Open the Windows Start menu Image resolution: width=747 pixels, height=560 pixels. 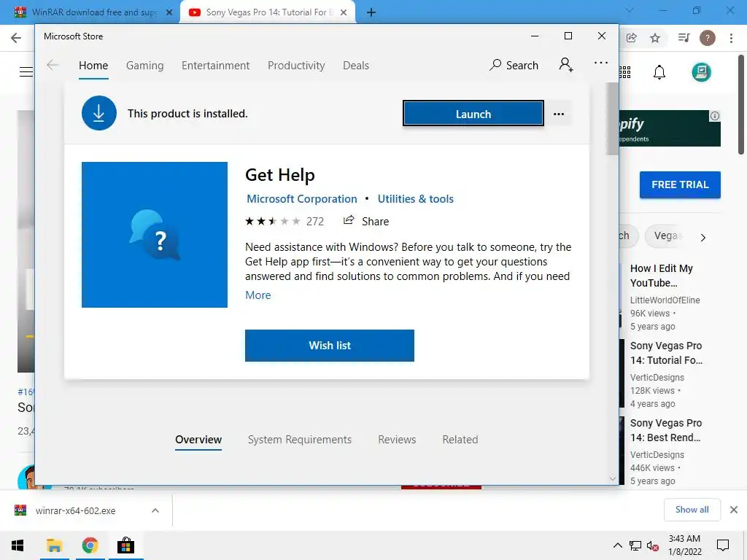pyautogui.click(x=18, y=545)
